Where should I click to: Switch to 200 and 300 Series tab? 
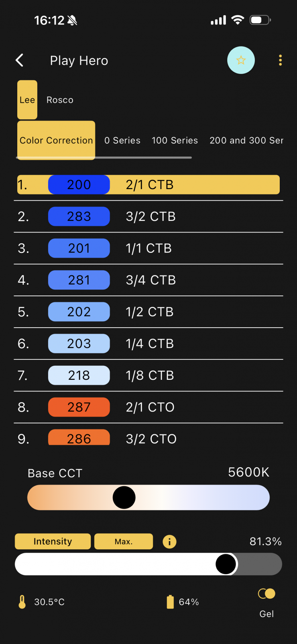[246, 141]
